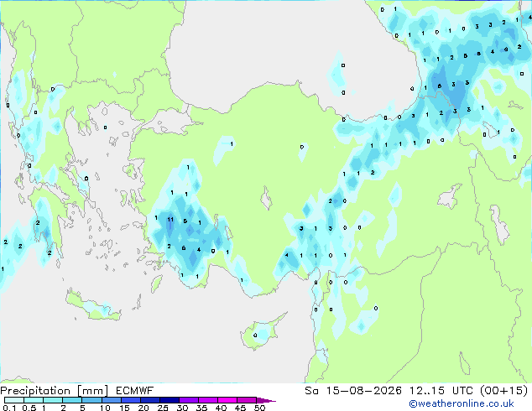Pick the 15–20 mm blue legend swatch

(131, 400)
